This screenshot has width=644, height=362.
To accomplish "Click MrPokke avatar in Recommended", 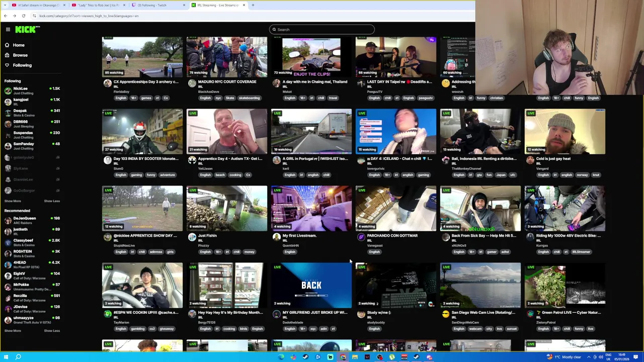I will tap(8, 287).
